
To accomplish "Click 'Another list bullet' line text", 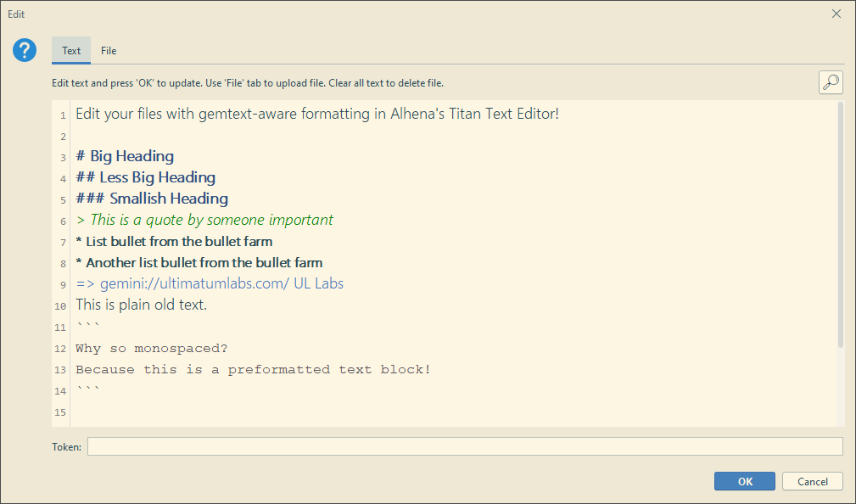I will [199, 263].
